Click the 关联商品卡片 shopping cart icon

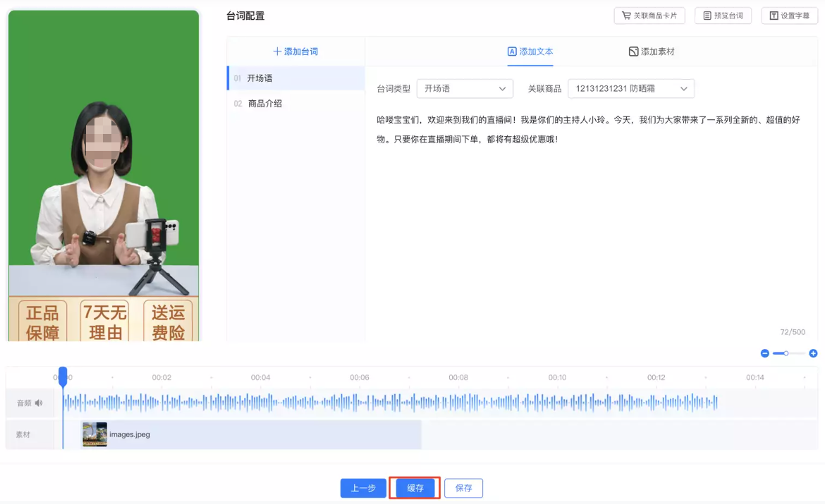coord(625,15)
